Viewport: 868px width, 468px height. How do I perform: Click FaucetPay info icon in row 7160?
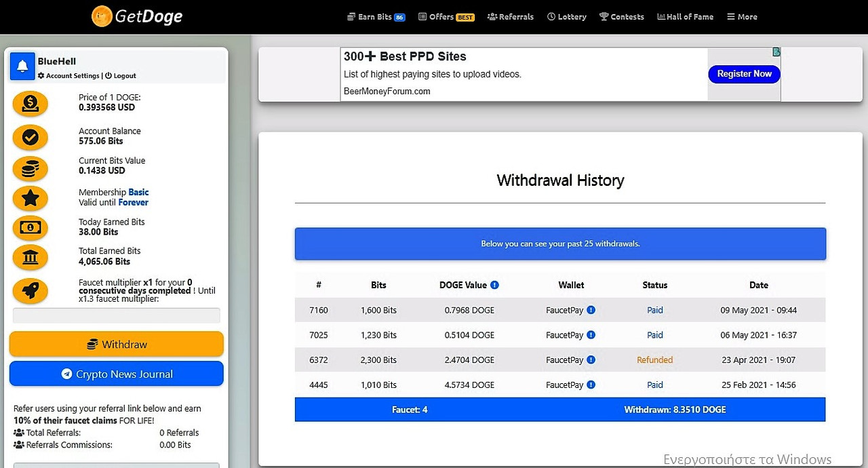[x=591, y=310]
